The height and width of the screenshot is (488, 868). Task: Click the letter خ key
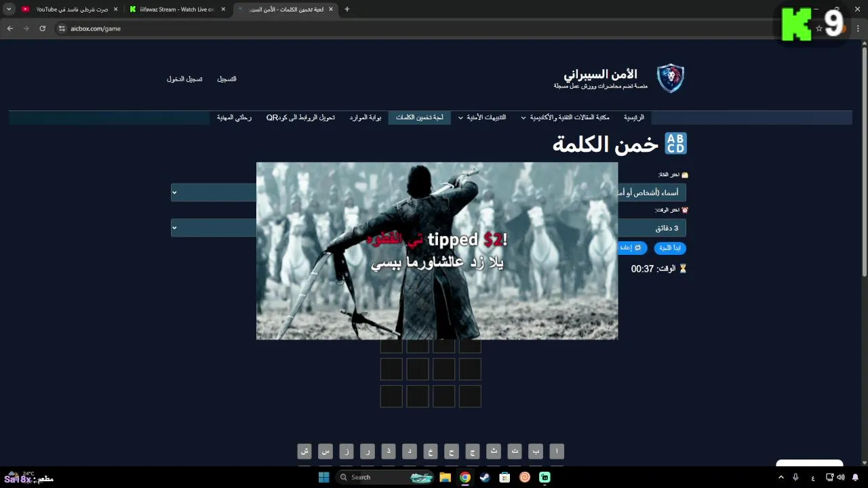[x=431, y=451]
